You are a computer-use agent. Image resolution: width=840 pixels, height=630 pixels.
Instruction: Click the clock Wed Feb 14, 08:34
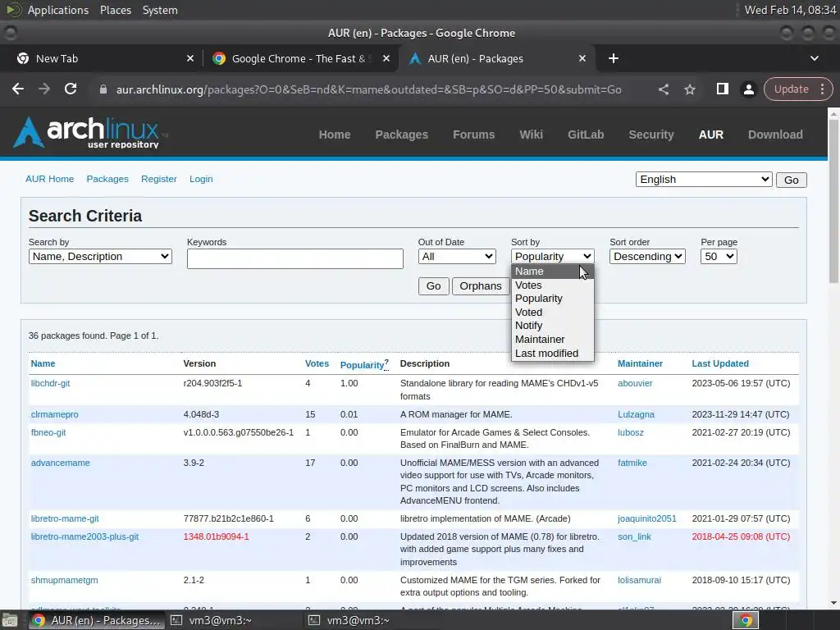tap(790, 10)
